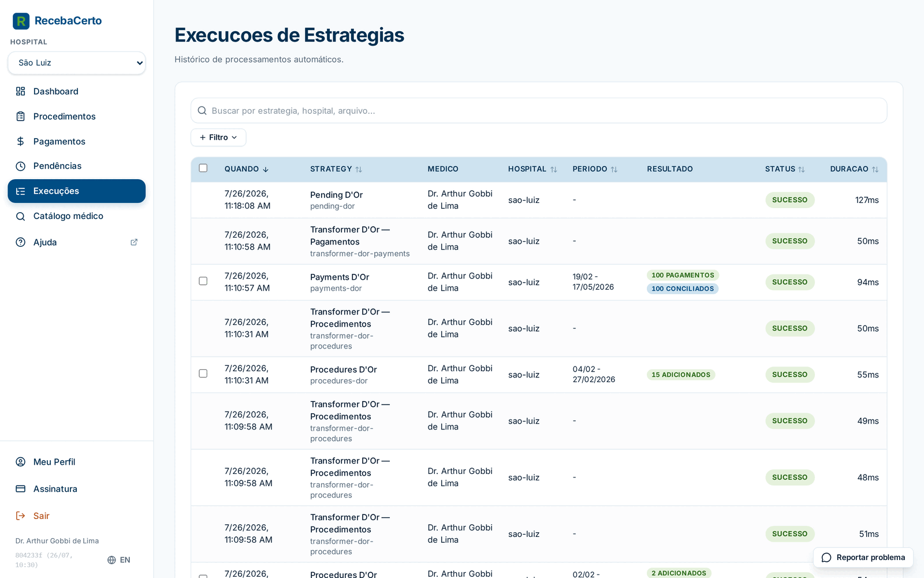Switch language with EN button

119,560
